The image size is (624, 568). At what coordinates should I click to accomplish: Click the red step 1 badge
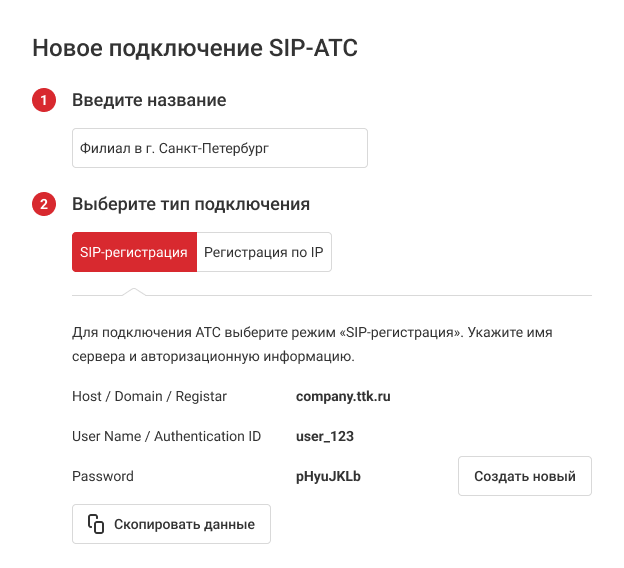[x=43, y=100]
